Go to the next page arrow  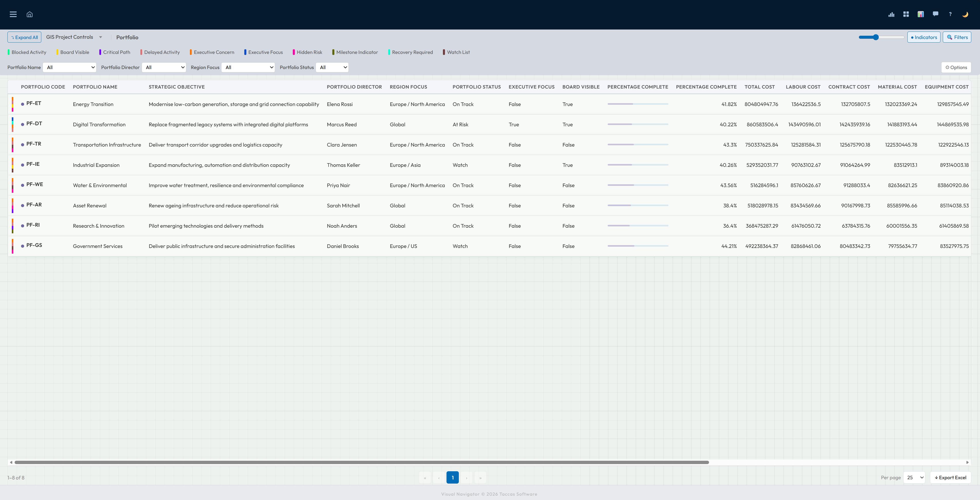[467, 478]
